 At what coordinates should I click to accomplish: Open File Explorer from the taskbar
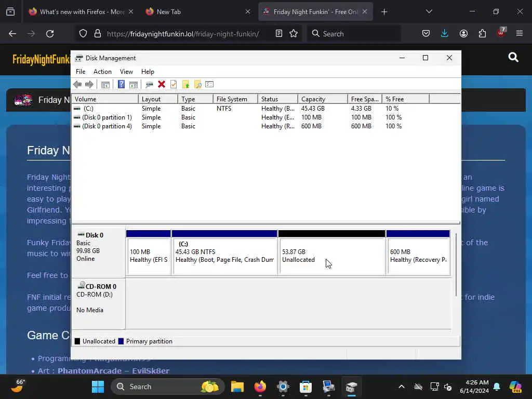tap(237, 387)
